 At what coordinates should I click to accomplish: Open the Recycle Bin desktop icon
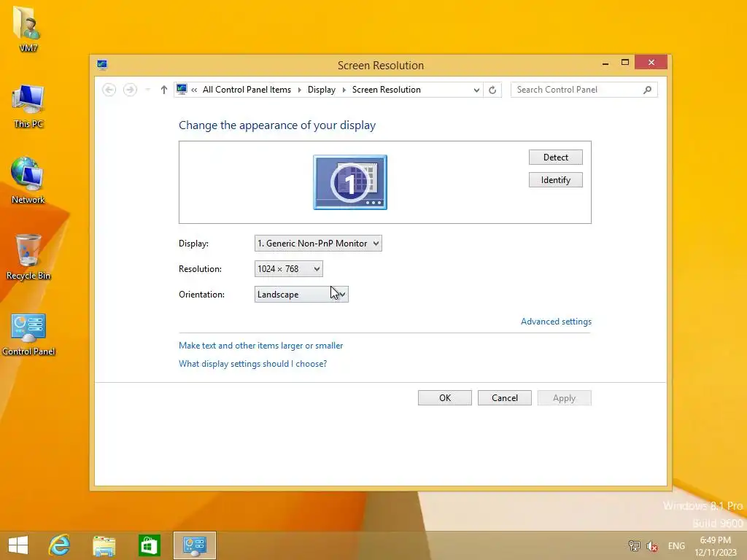pyautogui.click(x=28, y=257)
